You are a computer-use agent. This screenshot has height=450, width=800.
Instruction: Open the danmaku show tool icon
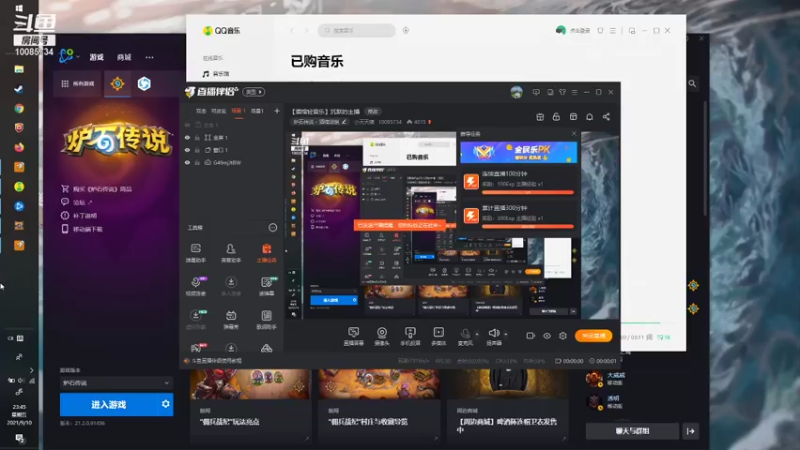click(231, 319)
